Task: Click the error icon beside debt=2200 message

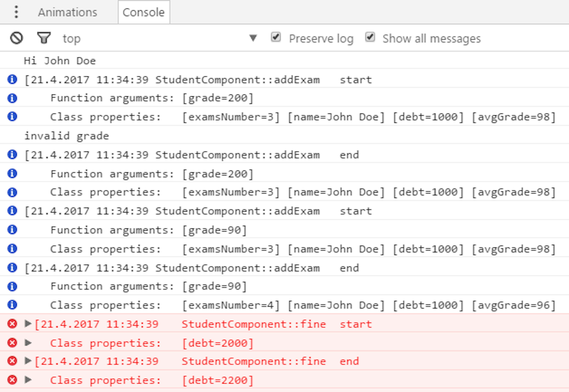Action: coord(12,380)
